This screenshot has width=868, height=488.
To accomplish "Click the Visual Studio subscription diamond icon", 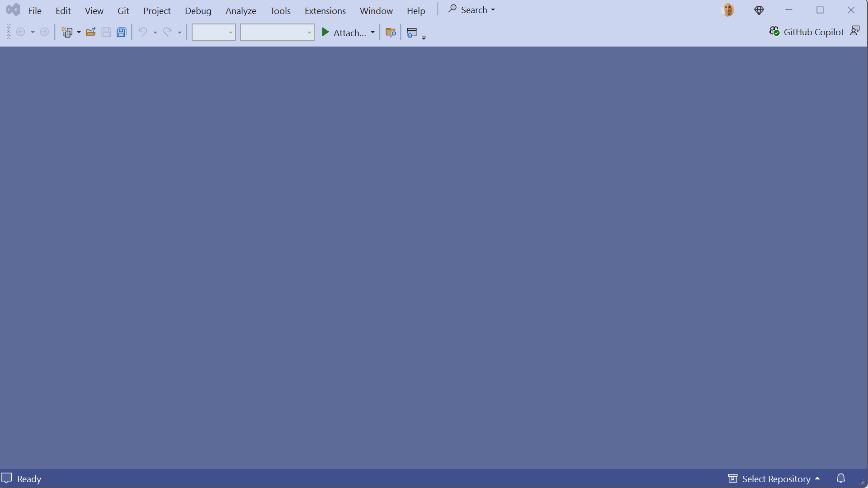I will 759,10.
